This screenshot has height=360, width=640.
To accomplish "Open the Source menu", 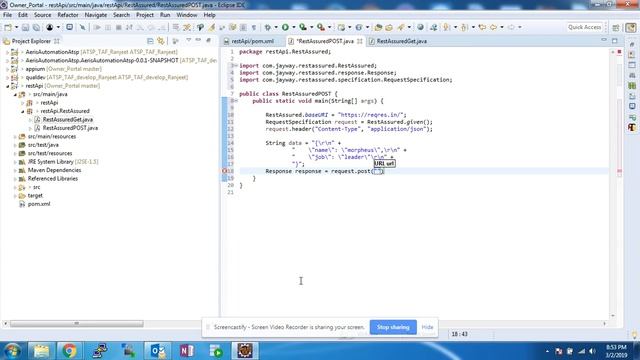I will 42,15.
